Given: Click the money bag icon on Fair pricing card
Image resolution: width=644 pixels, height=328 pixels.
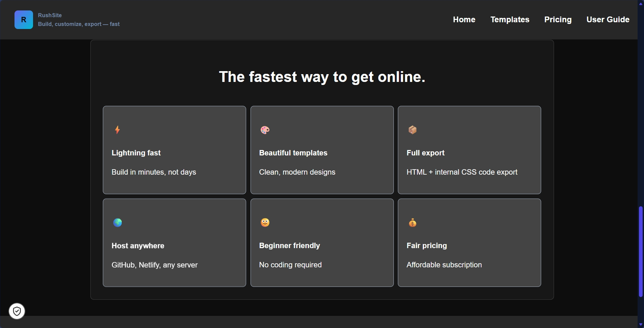Looking at the screenshot, I should click(x=412, y=222).
